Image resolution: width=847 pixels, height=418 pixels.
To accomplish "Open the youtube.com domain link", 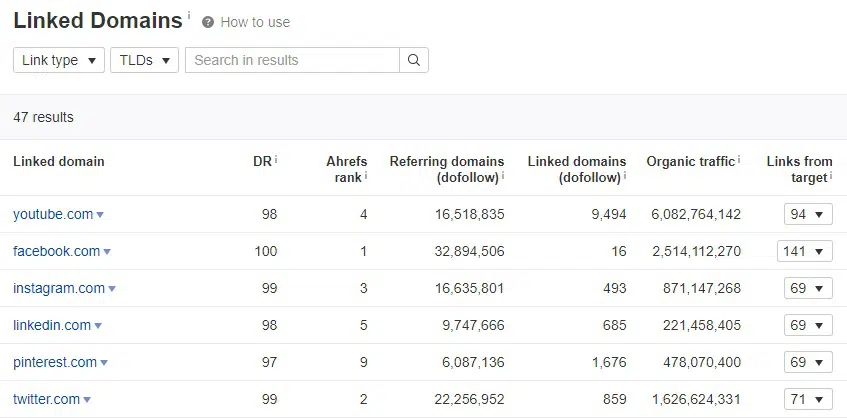I will coord(53,214).
